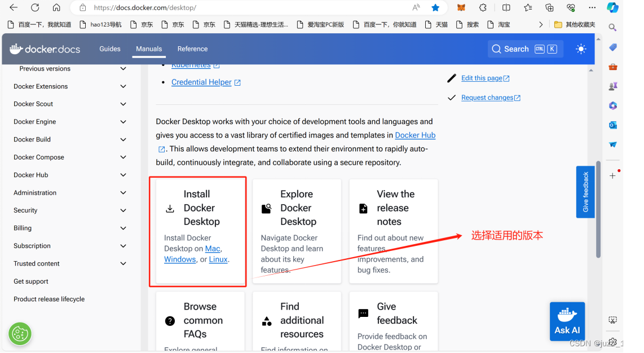
Task: Toggle split screen icon in toolbar
Action: [506, 7]
